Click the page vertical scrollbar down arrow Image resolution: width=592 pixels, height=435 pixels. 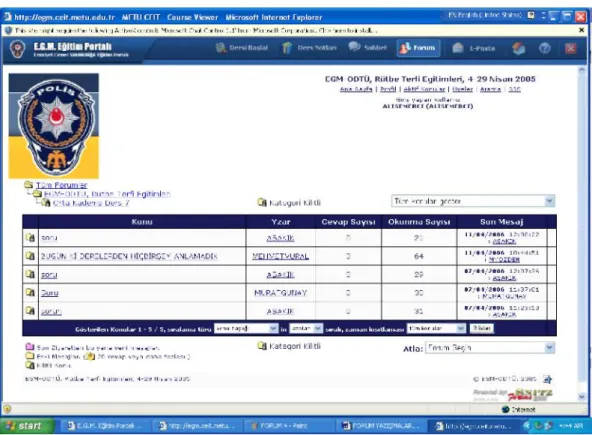click(582, 396)
